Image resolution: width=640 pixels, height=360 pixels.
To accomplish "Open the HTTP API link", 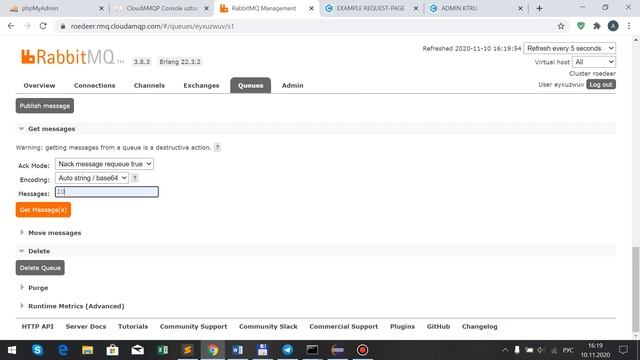I will [38, 327].
